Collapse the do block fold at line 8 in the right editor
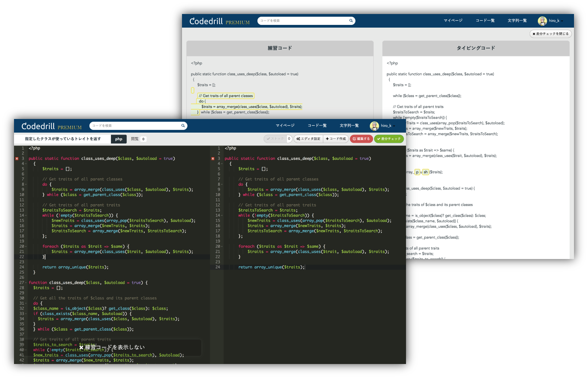The image size is (588, 378). coord(222,184)
